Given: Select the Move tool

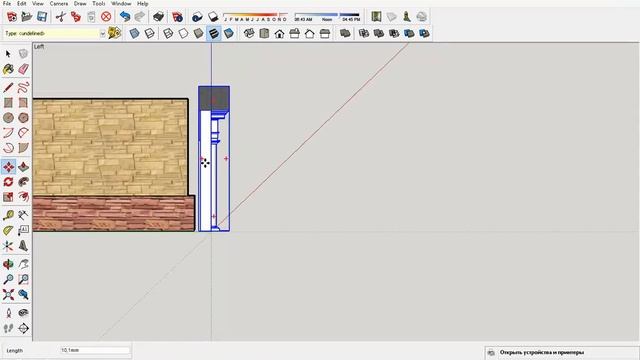Looking at the screenshot, I should pyautogui.click(x=8, y=167).
